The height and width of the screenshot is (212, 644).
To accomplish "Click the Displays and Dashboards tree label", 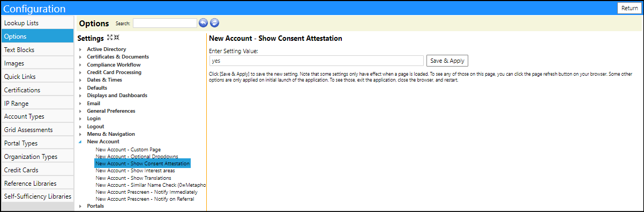I will (x=117, y=96).
